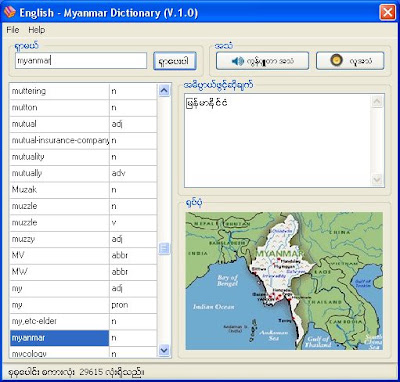This screenshot has width=400, height=382.
Task: Click the Myanmar map picture
Action: 284,281
